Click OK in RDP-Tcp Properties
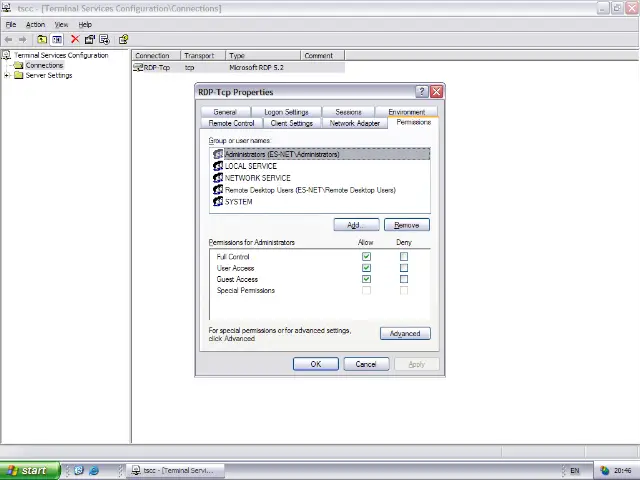This screenshot has width=640, height=480. click(316, 364)
